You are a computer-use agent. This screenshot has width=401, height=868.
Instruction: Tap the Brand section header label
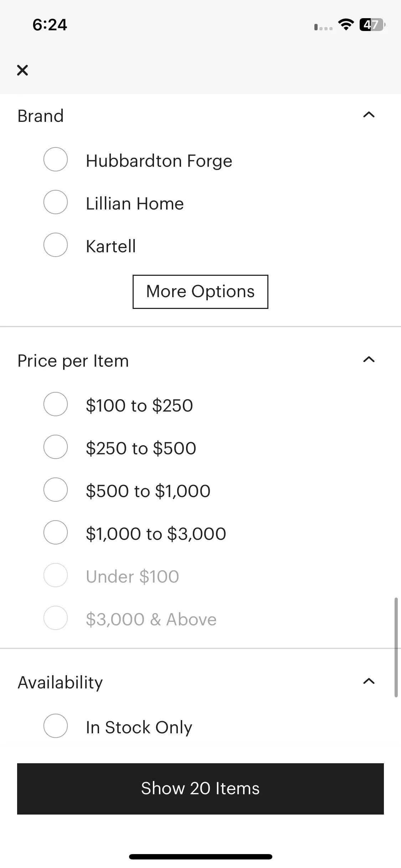41,116
